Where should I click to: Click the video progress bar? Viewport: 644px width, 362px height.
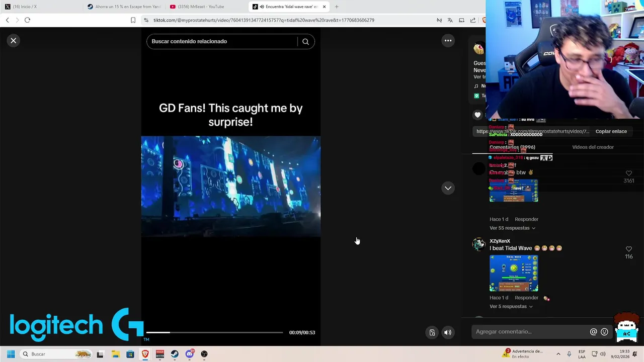click(215, 333)
